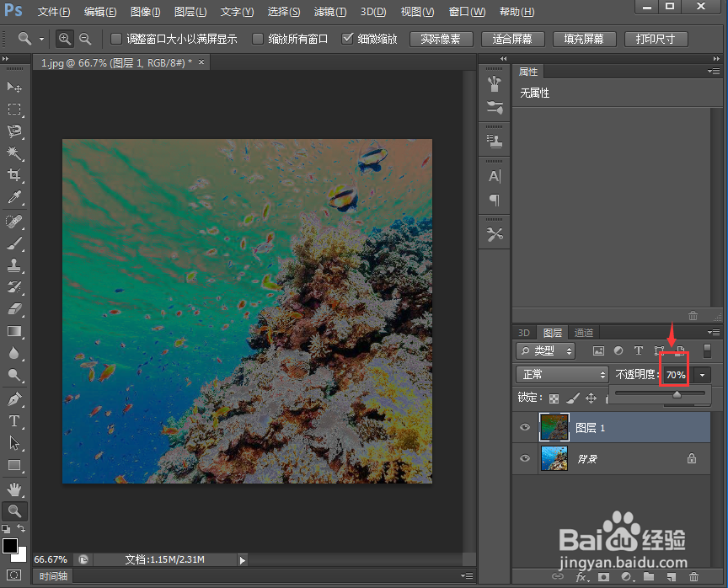
Task: Hide the 图层 1 layer visibility eye
Action: [525, 427]
